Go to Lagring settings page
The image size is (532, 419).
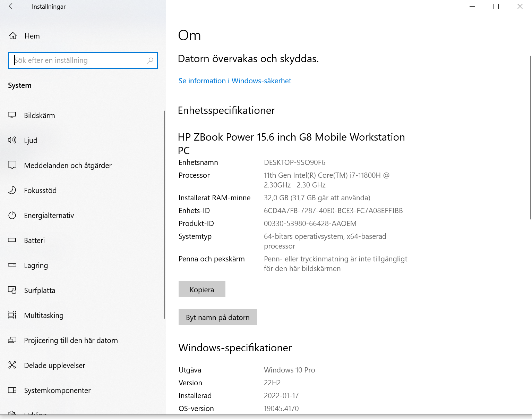click(x=36, y=266)
